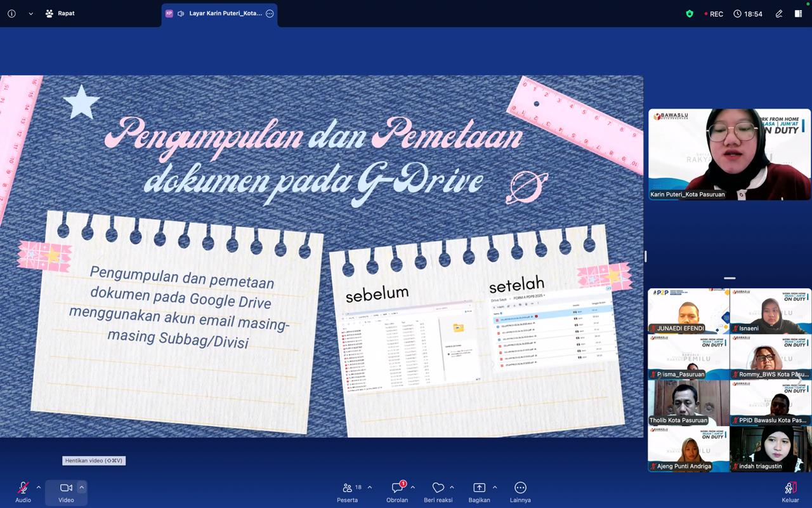
Task: Click the 'sebelum' label on the slide
Action: coord(377,293)
